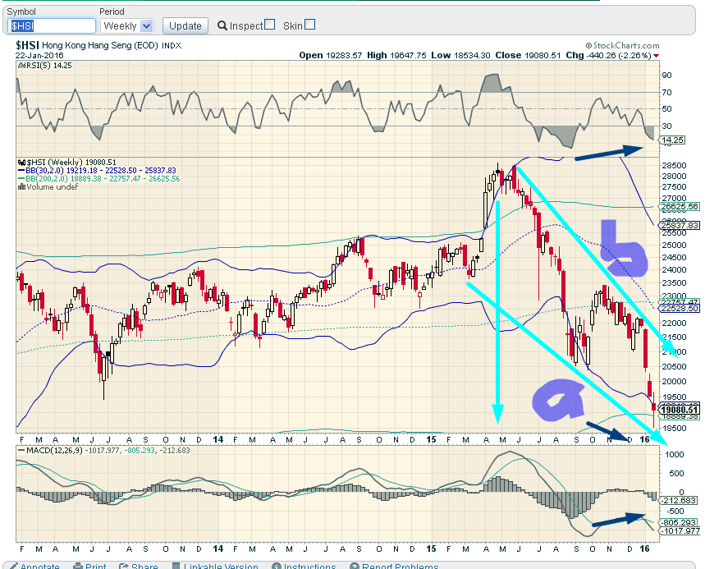
Task: Click the 19080.51 price tag on the axis
Action: click(x=680, y=410)
